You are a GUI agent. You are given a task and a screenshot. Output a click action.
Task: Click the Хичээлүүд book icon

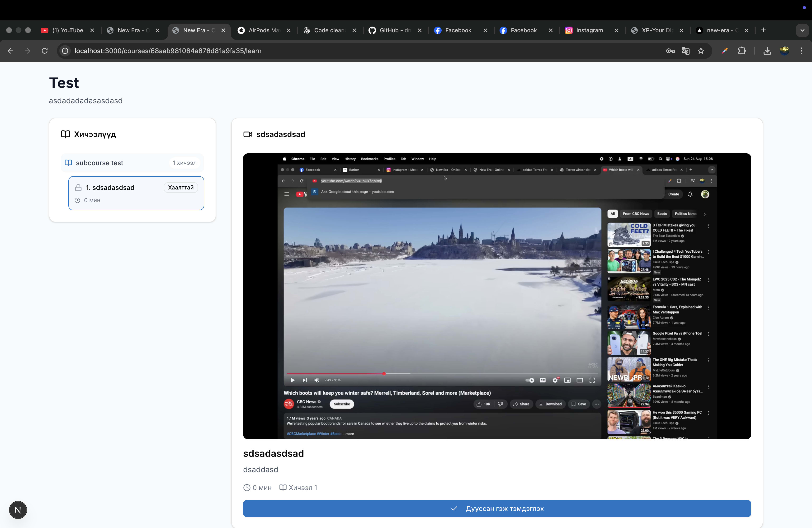[66, 134]
